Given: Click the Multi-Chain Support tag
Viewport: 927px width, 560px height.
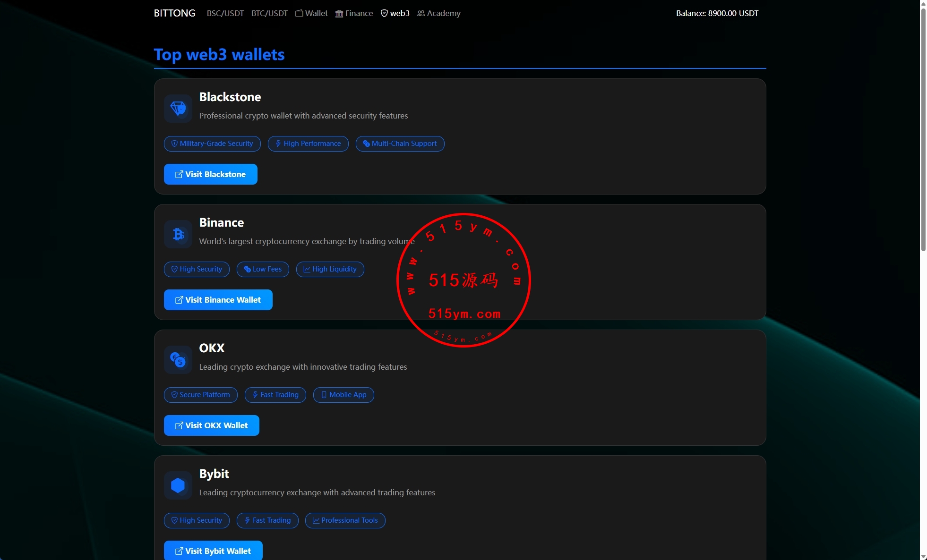Looking at the screenshot, I should (400, 144).
